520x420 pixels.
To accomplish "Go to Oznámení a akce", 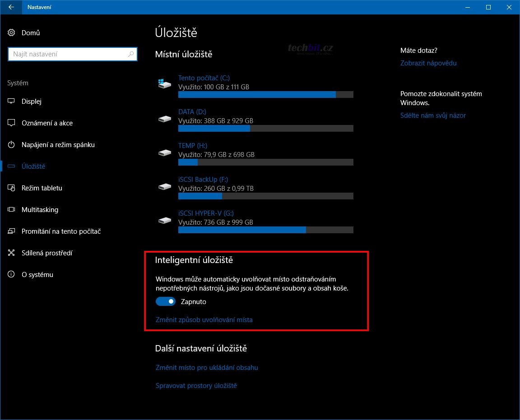I will tap(47, 123).
